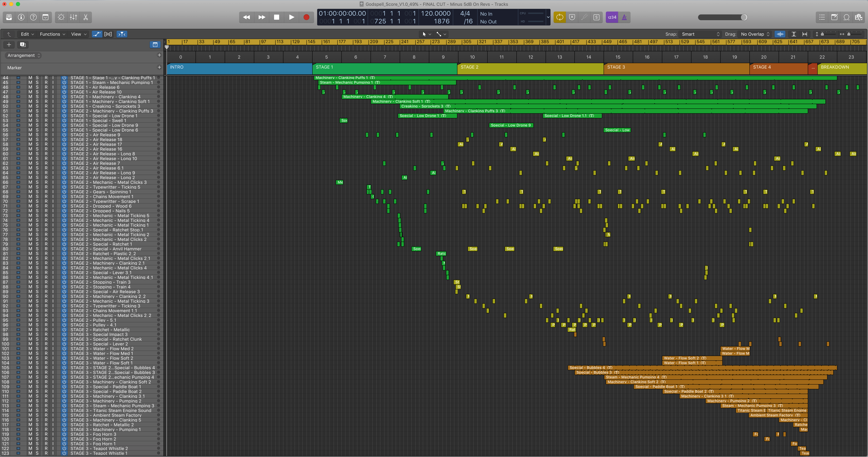Toggle power on STAGE 2 - Gears - Spinning 1
868x457 pixels.
pyautogui.click(x=64, y=192)
